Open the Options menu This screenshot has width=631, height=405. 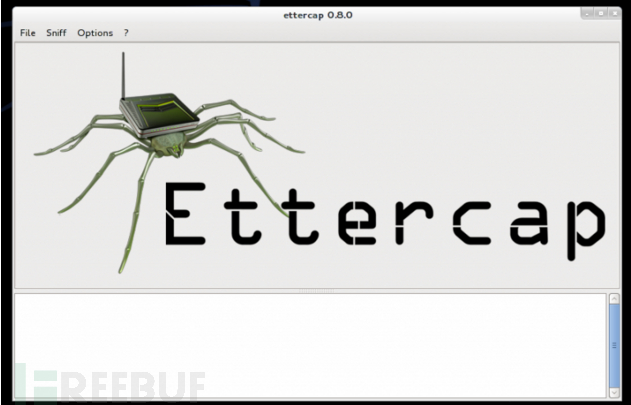pyautogui.click(x=95, y=33)
